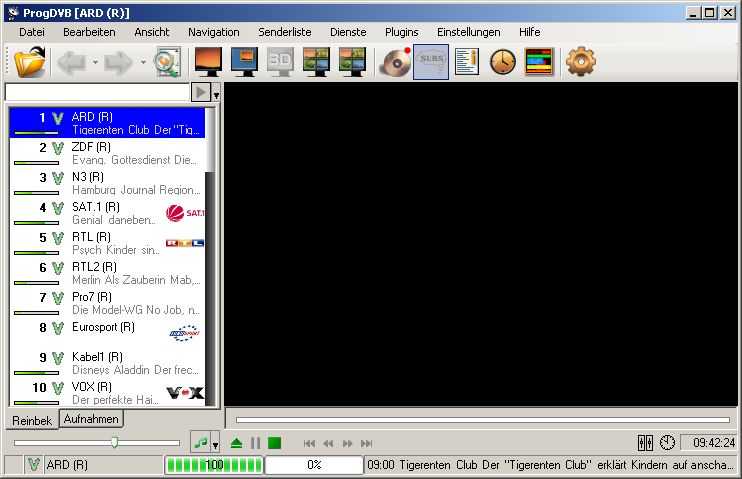Toggle the pause playback button
The height and width of the screenshot is (479, 742).
255,443
